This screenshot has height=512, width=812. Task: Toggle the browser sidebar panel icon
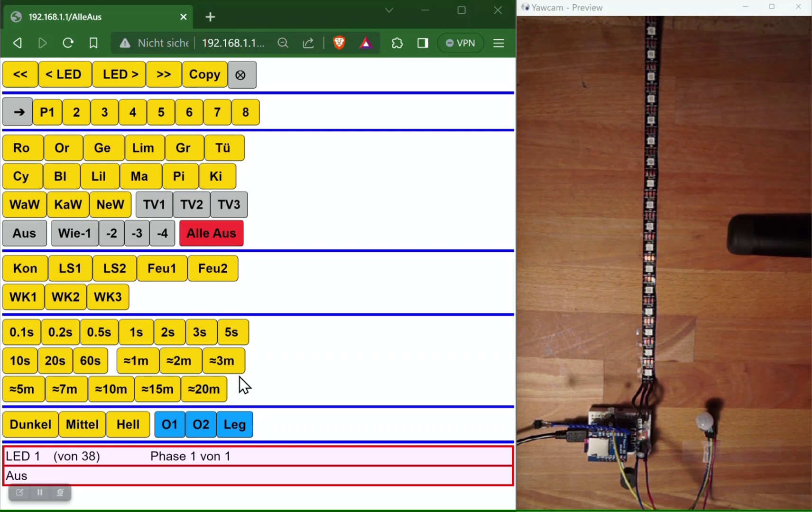pos(423,43)
